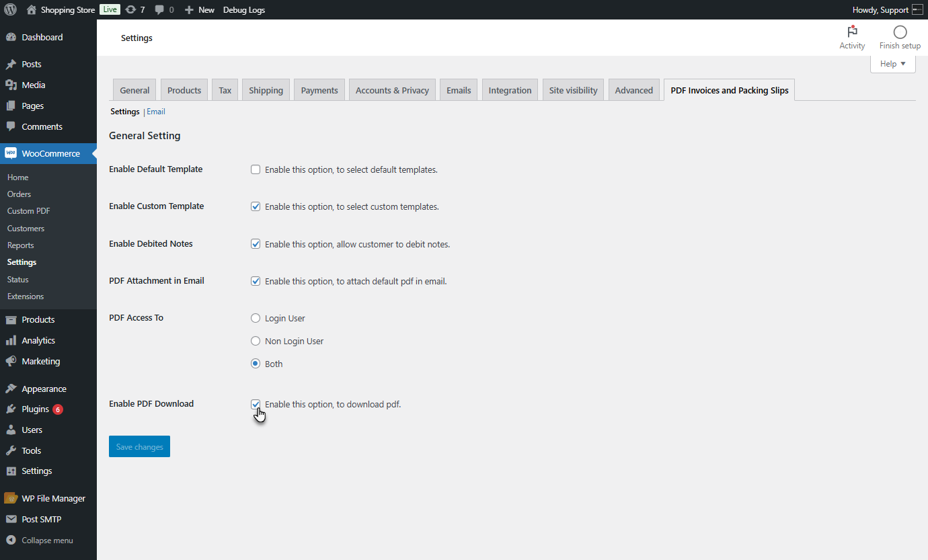Image resolution: width=928 pixels, height=560 pixels.
Task: Open the Status submenu item
Action: click(17, 279)
